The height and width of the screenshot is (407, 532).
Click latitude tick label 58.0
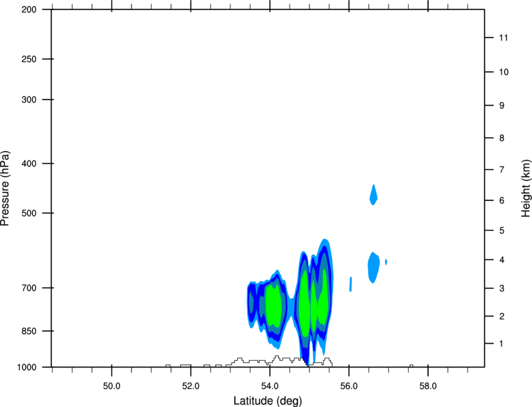coord(428,386)
